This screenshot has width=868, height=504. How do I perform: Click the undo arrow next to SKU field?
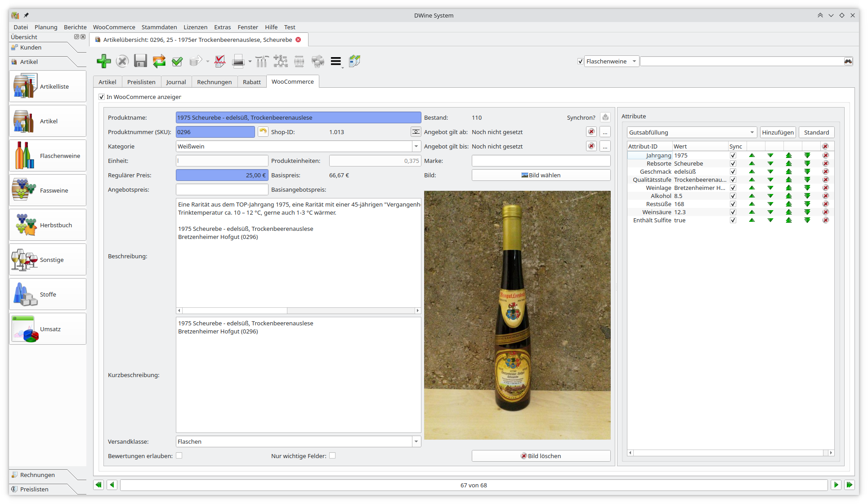coord(263,132)
